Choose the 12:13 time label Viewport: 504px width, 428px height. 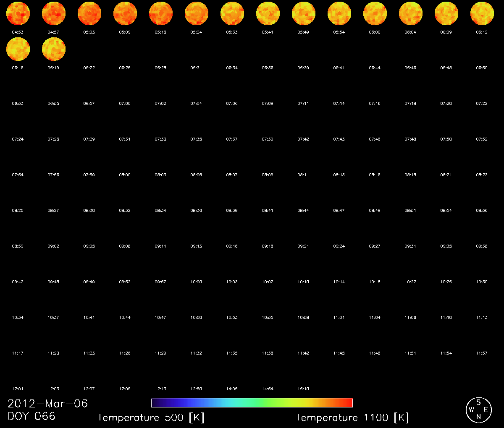click(x=160, y=389)
